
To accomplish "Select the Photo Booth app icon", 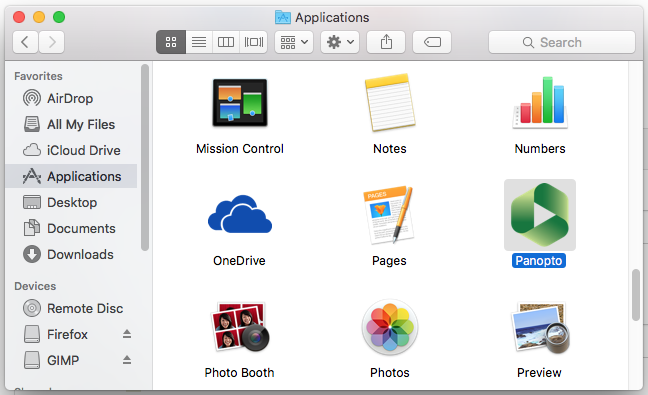I will 240,326.
